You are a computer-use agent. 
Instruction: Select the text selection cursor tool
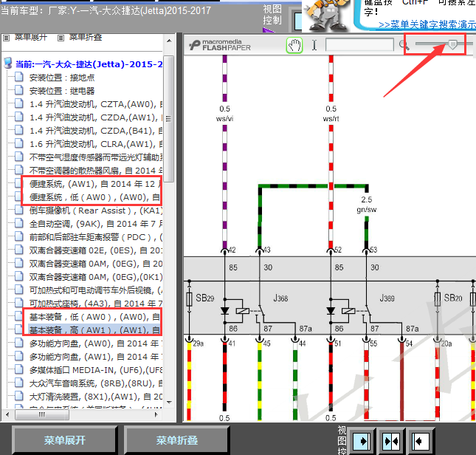point(314,45)
